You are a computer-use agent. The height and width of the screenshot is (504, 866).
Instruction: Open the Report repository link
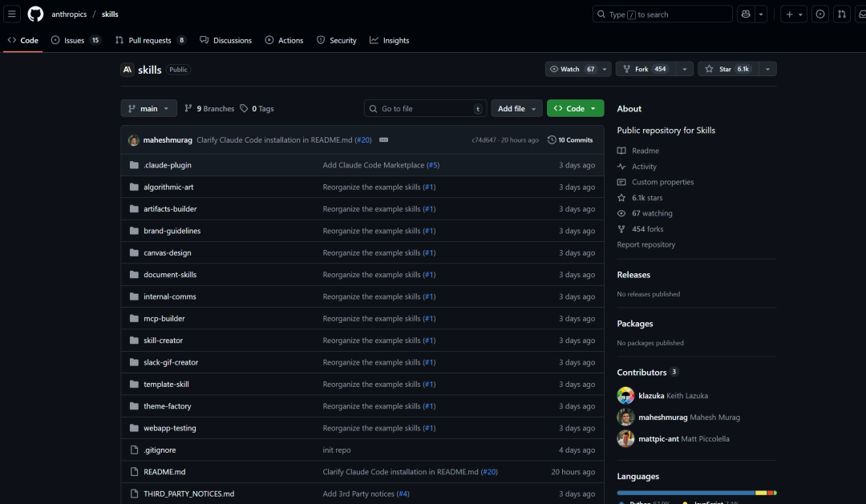pyautogui.click(x=645, y=244)
